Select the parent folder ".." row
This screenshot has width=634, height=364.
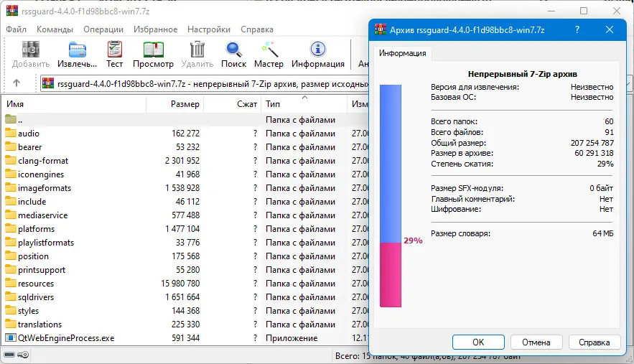point(185,120)
